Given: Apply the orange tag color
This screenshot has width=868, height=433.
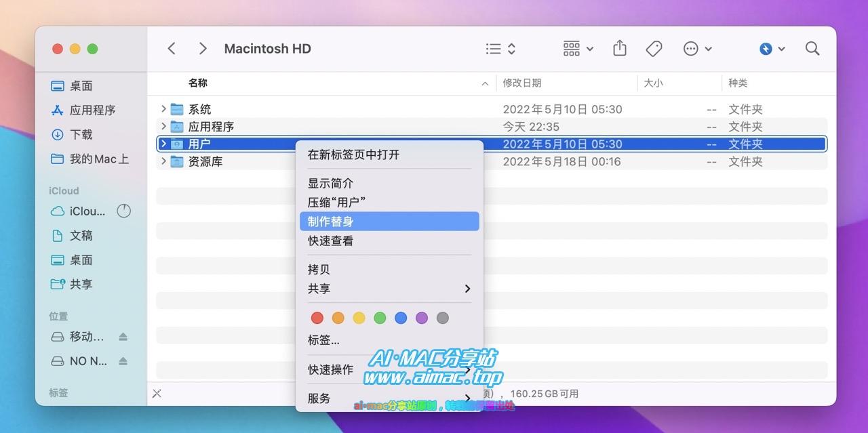Looking at the screenshot, I should pos(338,318).
